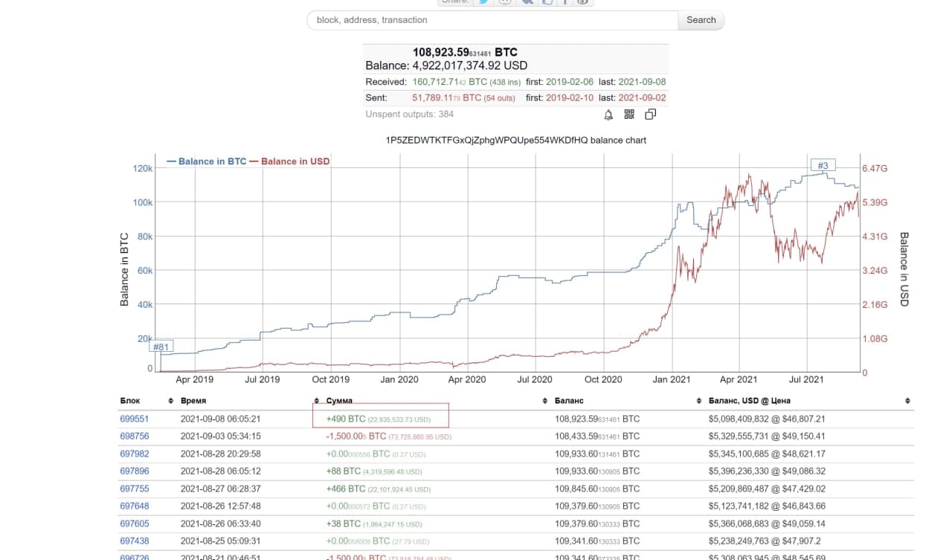952x560 pixels.
Task: Click the Unspent outputs: 384 text
Action: [409, 114]
